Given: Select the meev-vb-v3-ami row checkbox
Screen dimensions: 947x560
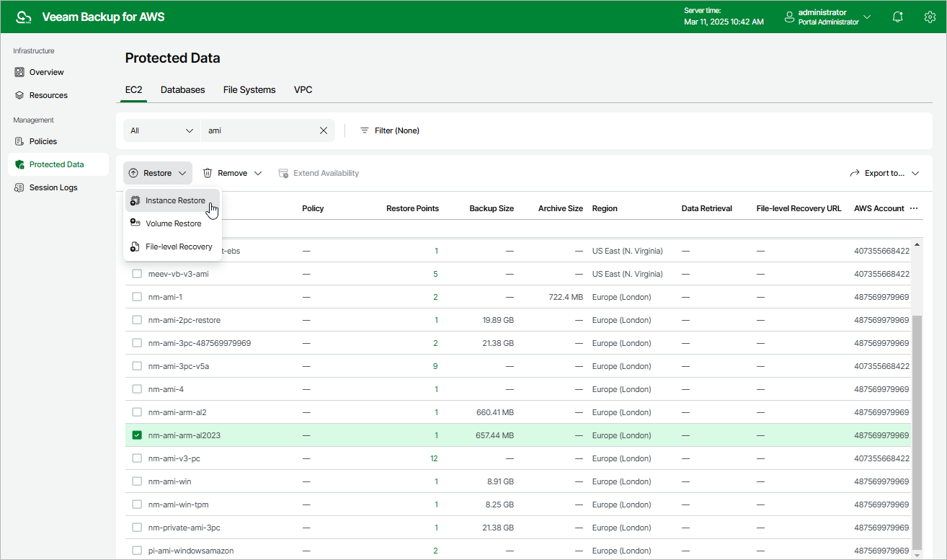Looking at the screenshot, I should [137, 274].
